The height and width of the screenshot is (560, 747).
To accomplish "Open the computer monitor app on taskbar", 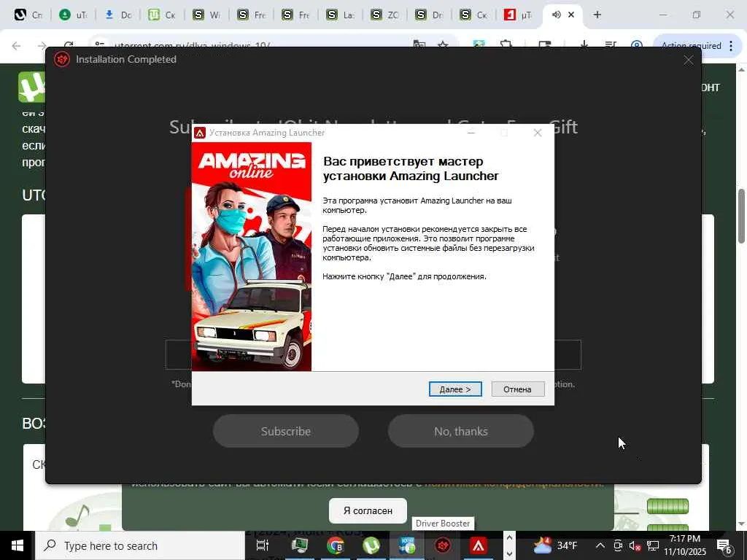I will (299, 545).
